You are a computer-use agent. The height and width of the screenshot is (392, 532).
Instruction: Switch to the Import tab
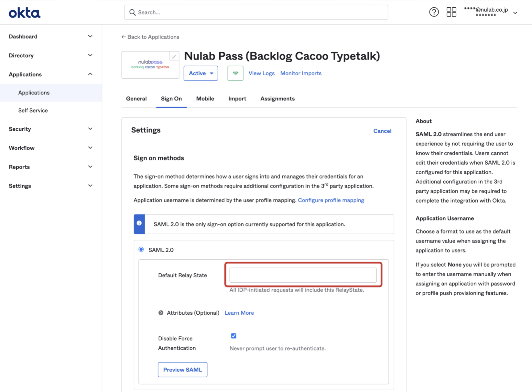237,99
